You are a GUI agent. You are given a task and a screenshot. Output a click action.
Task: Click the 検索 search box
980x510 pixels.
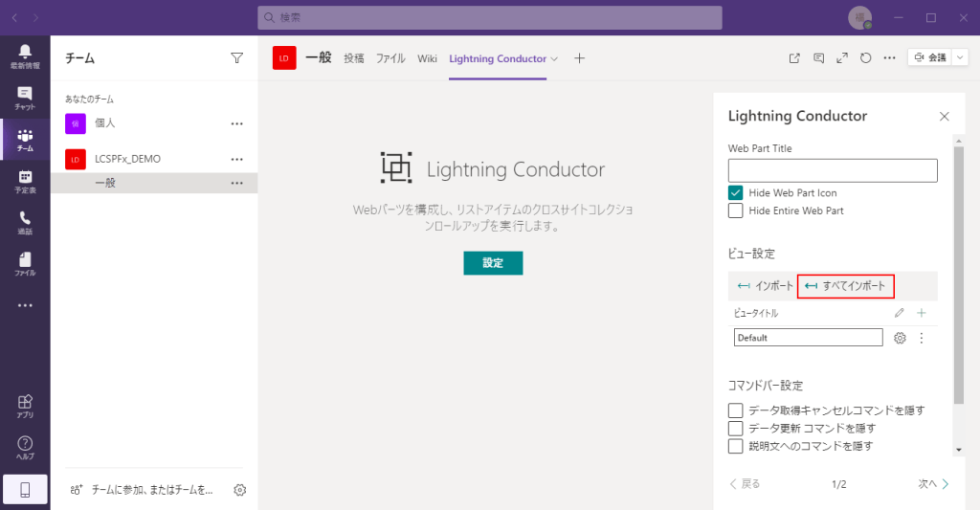point(490,17)
